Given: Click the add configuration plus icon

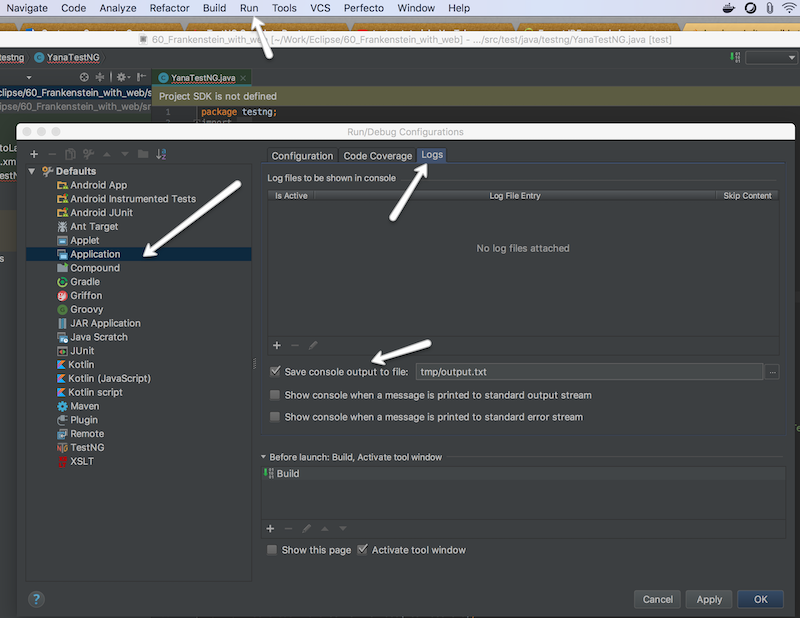Looking at the screenshot, I should 34,154.
